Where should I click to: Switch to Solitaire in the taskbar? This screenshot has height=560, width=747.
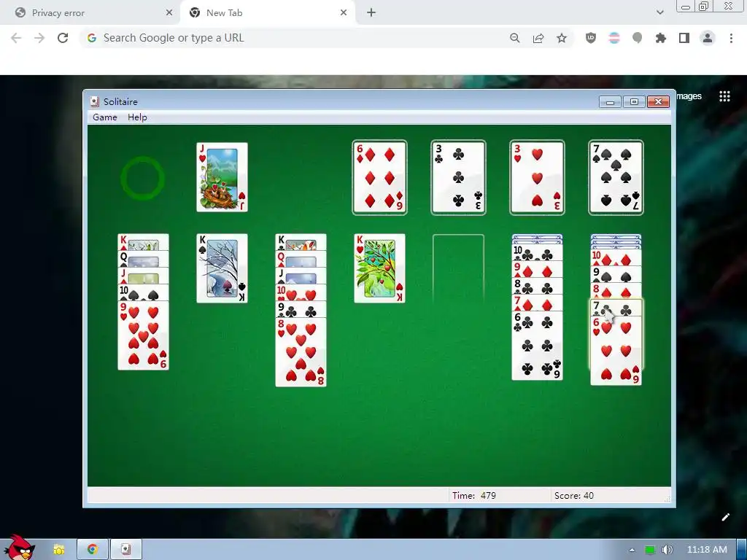tap(125, 550)
